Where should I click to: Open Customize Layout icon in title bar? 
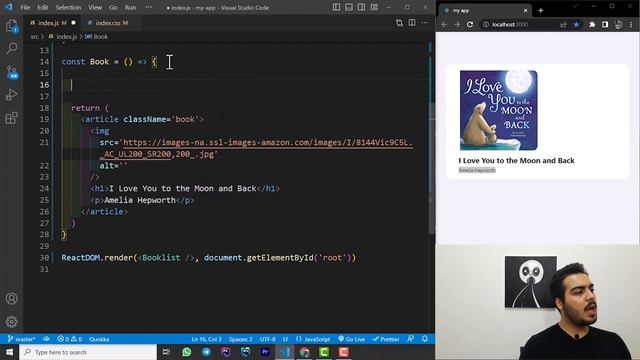click(x=374, y=7)
